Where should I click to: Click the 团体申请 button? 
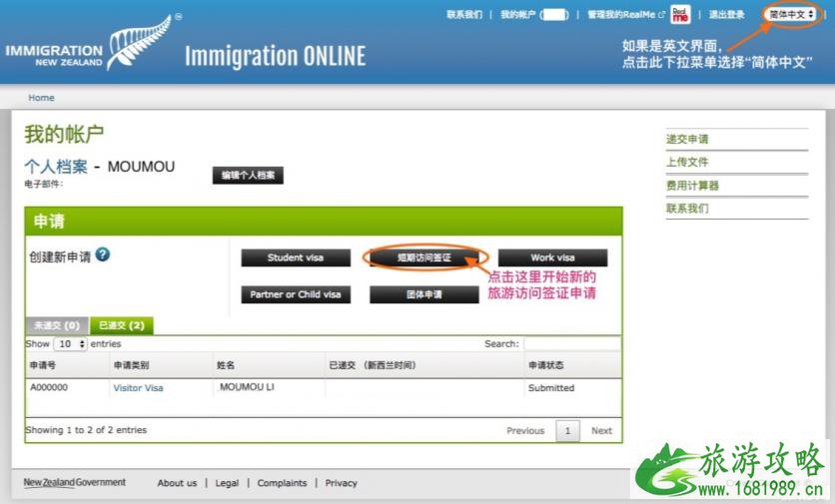pos(423,294)
